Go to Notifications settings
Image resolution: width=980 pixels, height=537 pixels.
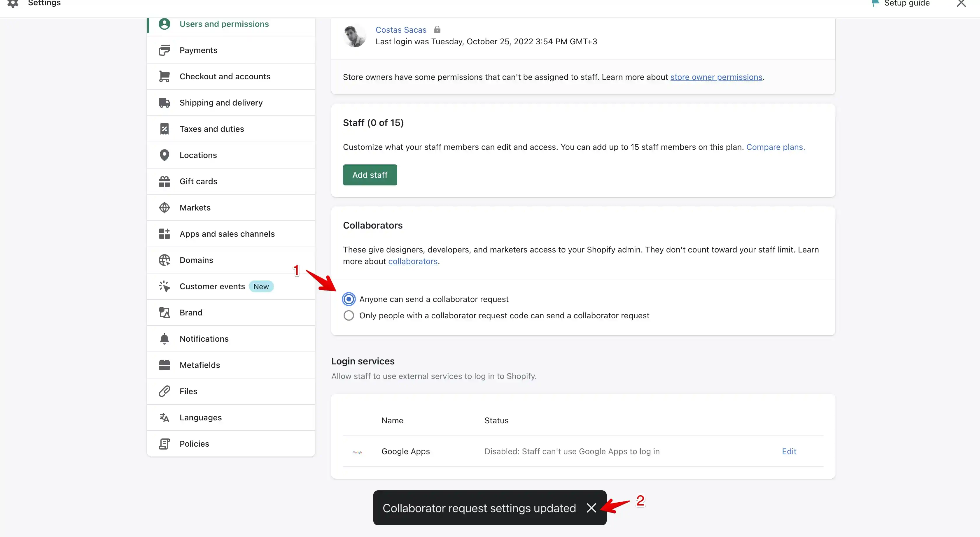tap(231, 339)
